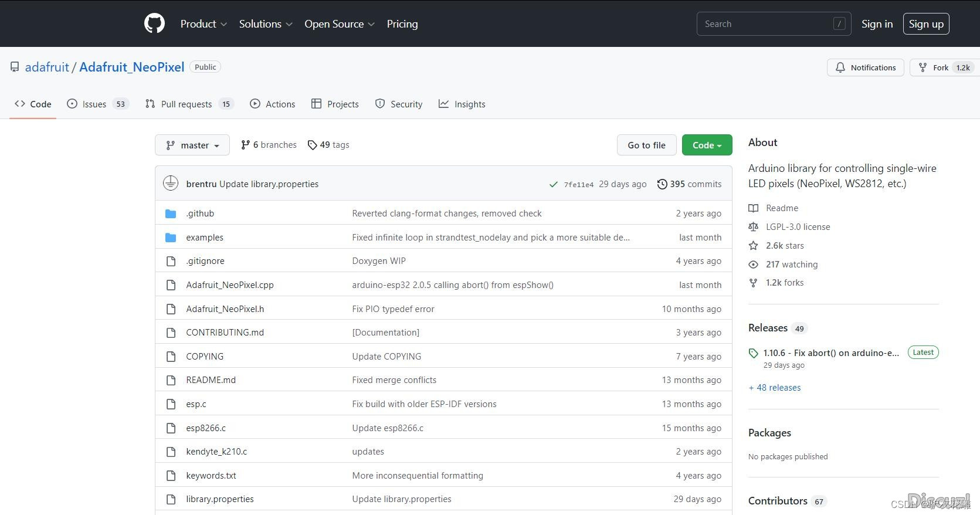Open the 1.10.6 latest release
Viewport: 980px width, 515px height.
[x=831, y=353]
